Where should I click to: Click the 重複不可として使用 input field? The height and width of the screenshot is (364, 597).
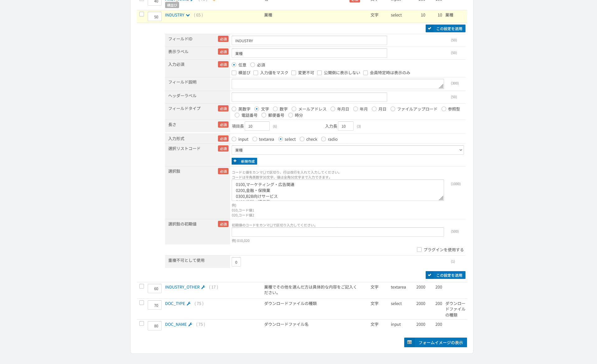(236, 262)
